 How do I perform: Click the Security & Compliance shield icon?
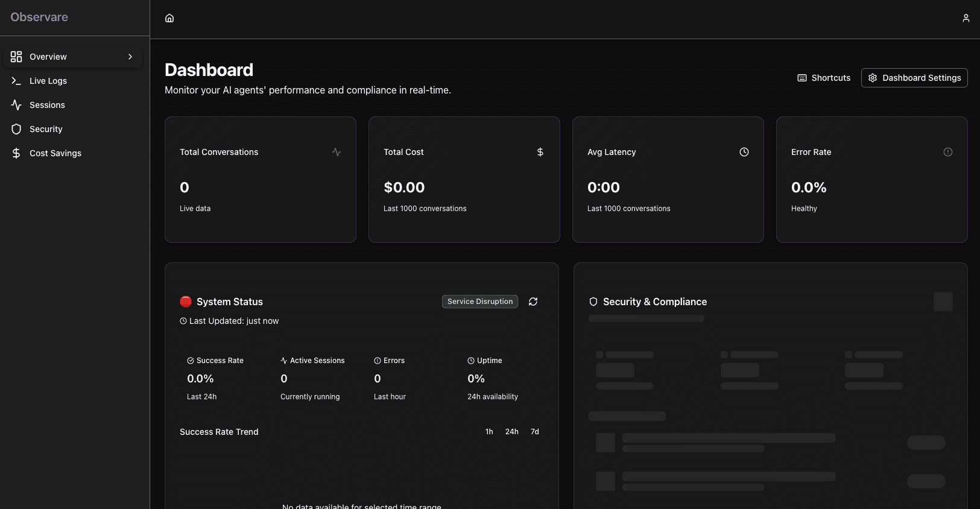[x=593, y=302]
